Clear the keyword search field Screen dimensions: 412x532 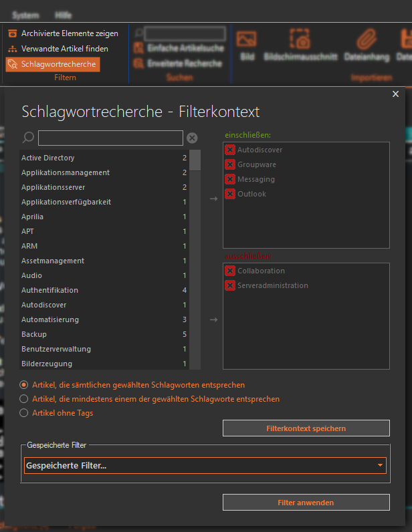(x=192, y=138)
